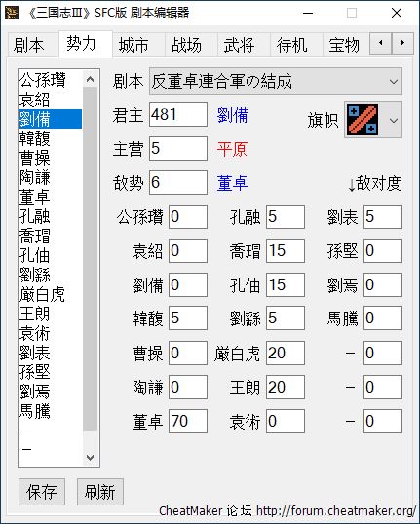This screenshot has height=524, width=420.
Task: Click the red striped flag image
Action: pos(363,120)
